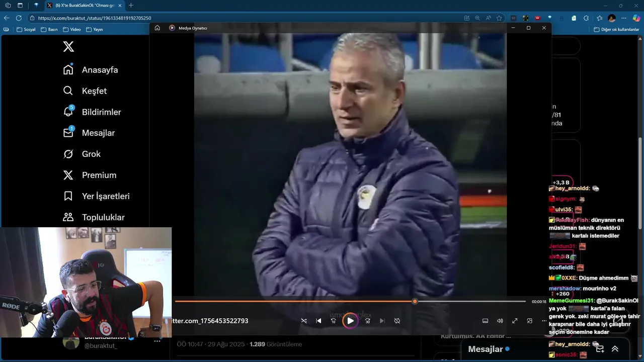Reload the current page
644x362 pixels.
point(19,18)
